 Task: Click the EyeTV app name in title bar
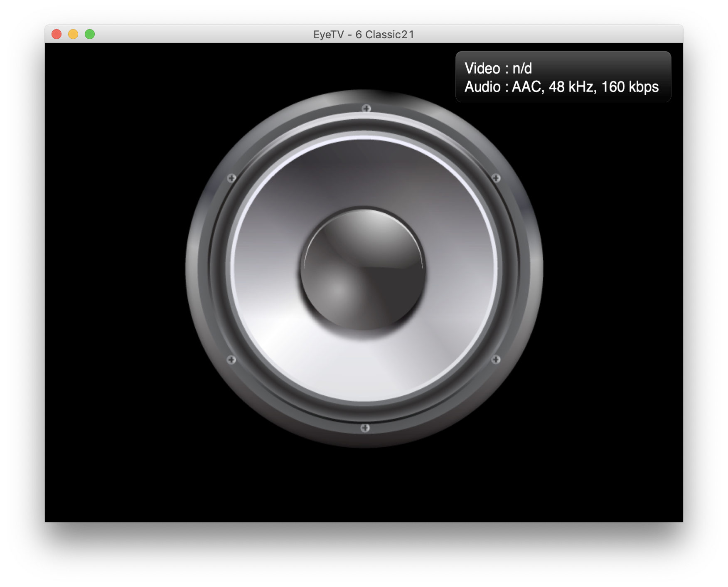tap(328, 35)
